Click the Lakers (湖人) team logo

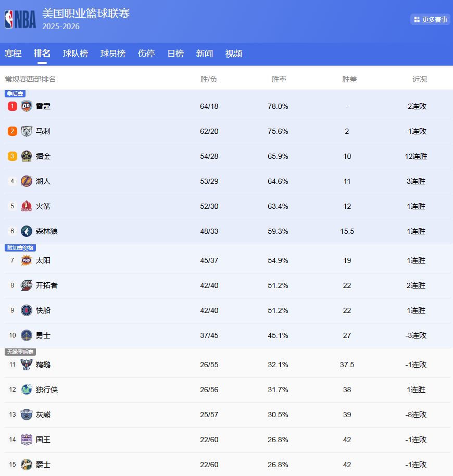click(x=27, y=181)
